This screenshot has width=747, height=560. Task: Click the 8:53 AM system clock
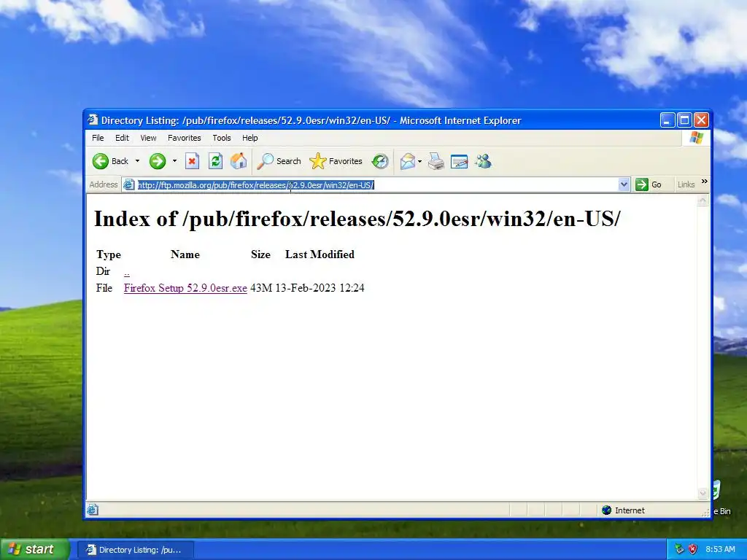720,550
